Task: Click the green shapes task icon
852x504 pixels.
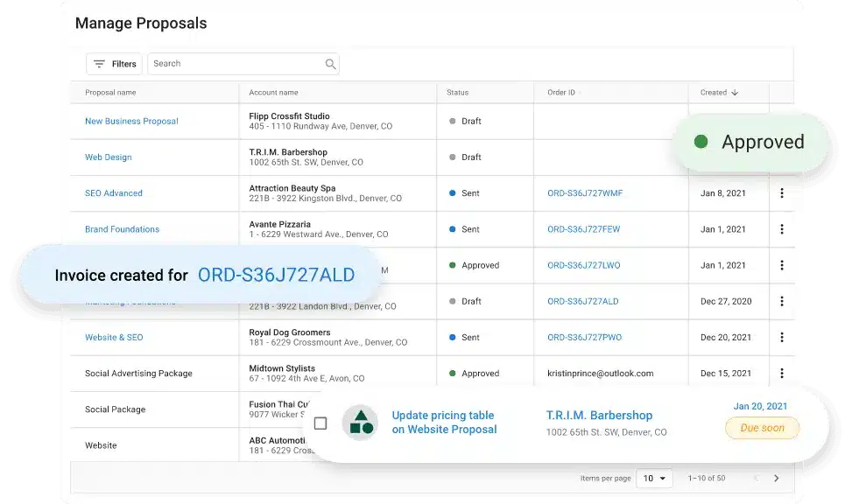Action: pyautogui.click(x=361, y=423)
